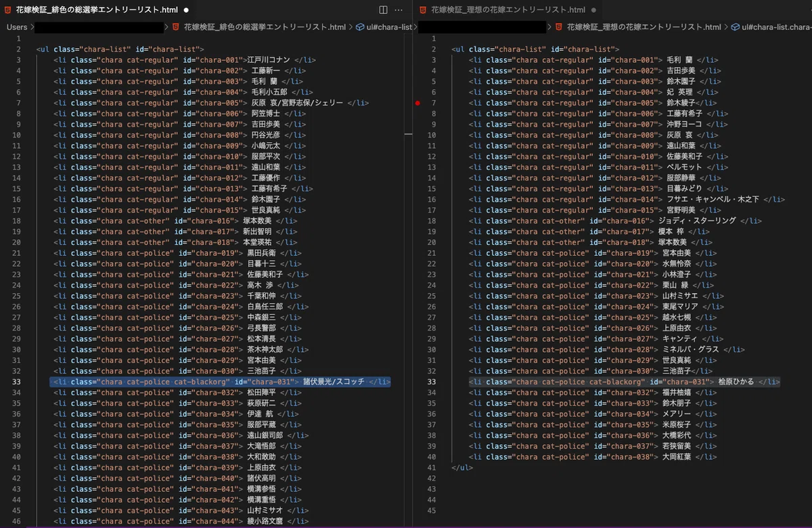
Task: Click 伊達 航 in left editor
Action: coord(260,414)
